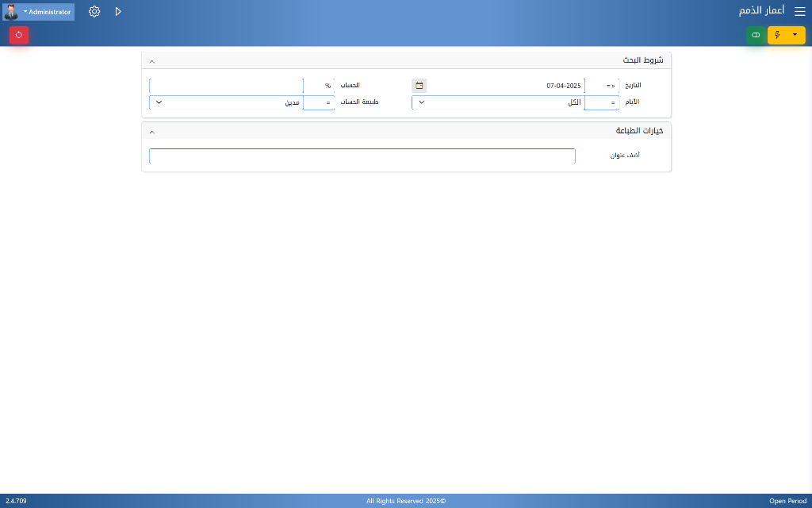The image size is (812, 508).
Task: Click the green link icon button
Action: [756, 35]
